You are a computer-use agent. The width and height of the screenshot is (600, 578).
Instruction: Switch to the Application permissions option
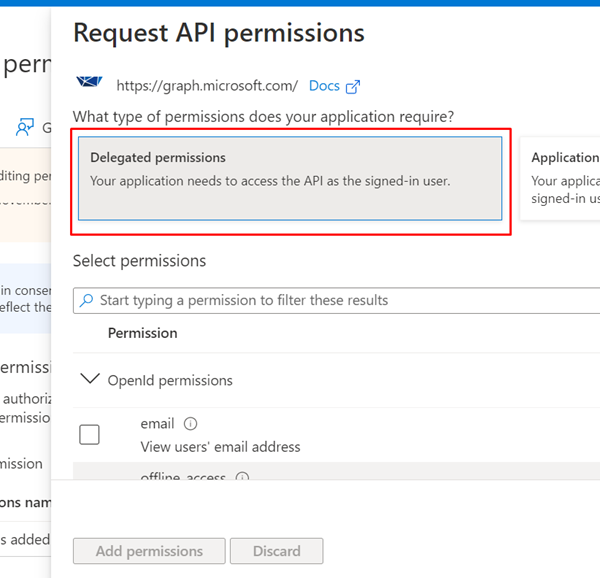(x=564, y=177)
